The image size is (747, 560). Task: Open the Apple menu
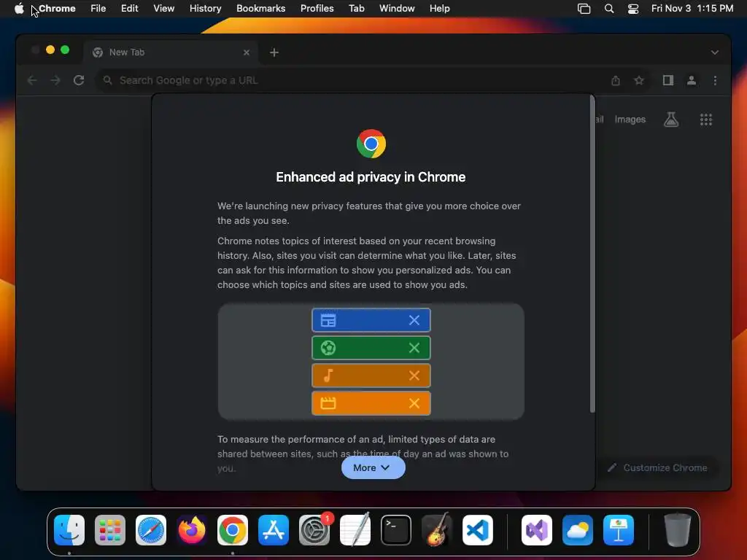19,9
